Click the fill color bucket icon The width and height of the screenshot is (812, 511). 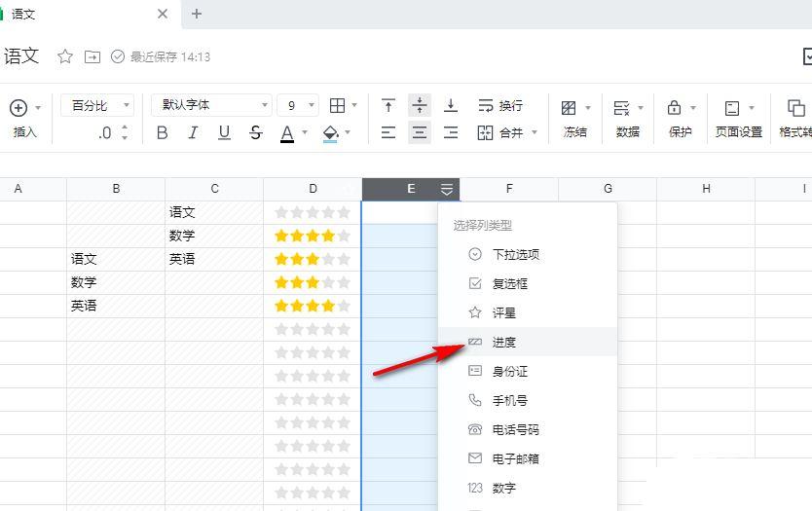click(330, 132)
